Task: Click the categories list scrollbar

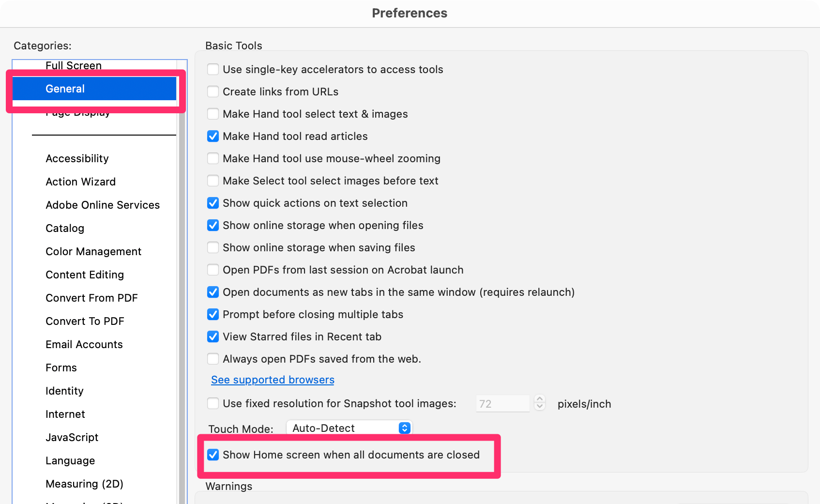Action: (x=182, y=290)
